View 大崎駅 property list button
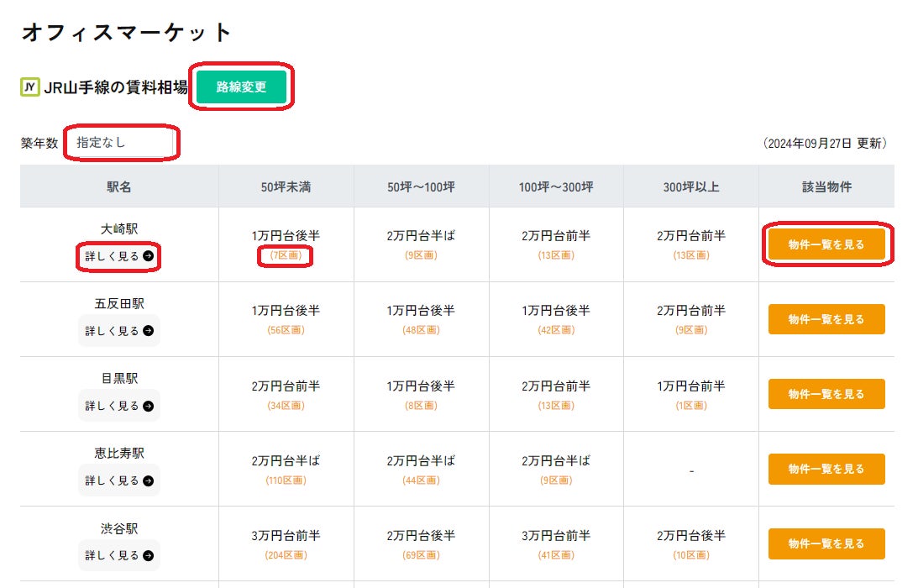 click(826, 244)
